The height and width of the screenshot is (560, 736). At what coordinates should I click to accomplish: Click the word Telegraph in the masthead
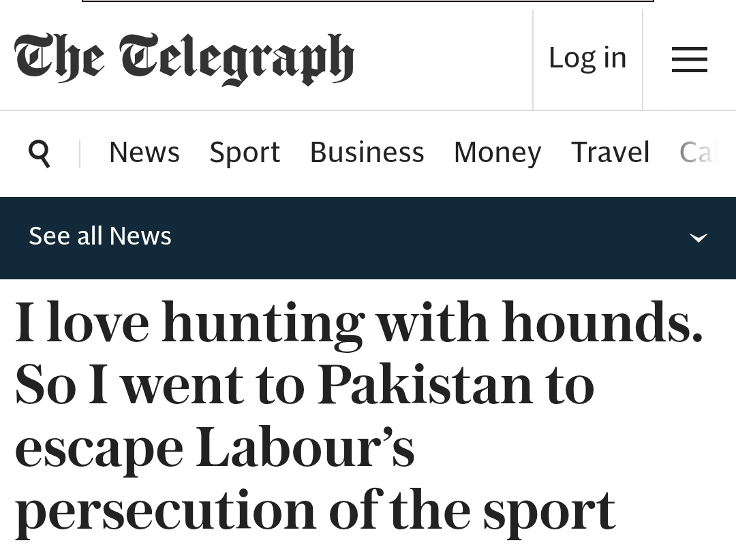tap(236, 59)
